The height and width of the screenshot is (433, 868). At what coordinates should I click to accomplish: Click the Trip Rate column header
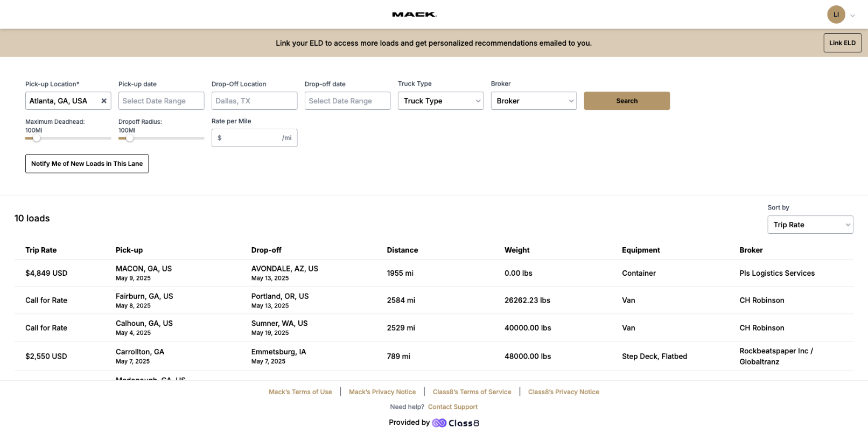[41, 250]
